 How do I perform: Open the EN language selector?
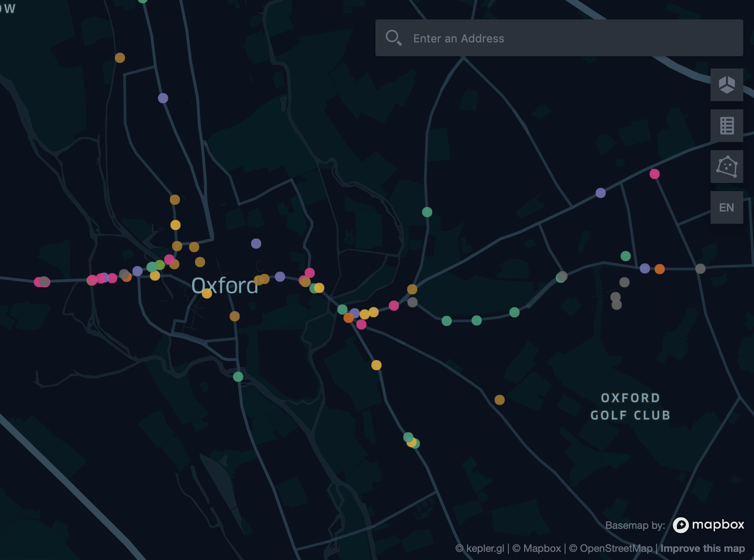tap(726, 207)
